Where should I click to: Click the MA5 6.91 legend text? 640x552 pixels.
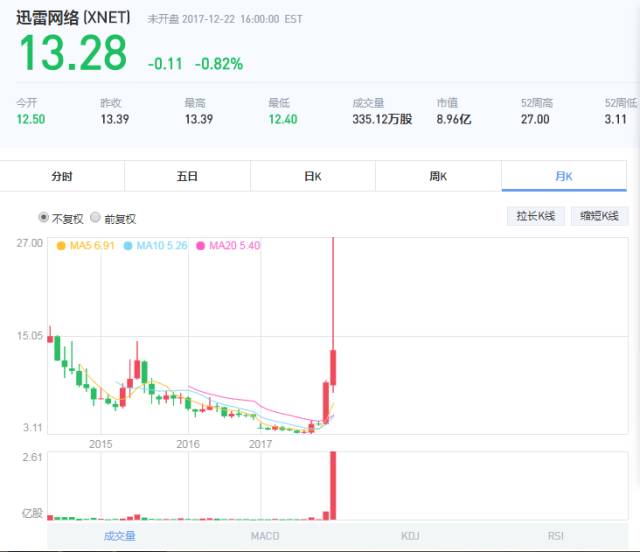click(92, 245)
